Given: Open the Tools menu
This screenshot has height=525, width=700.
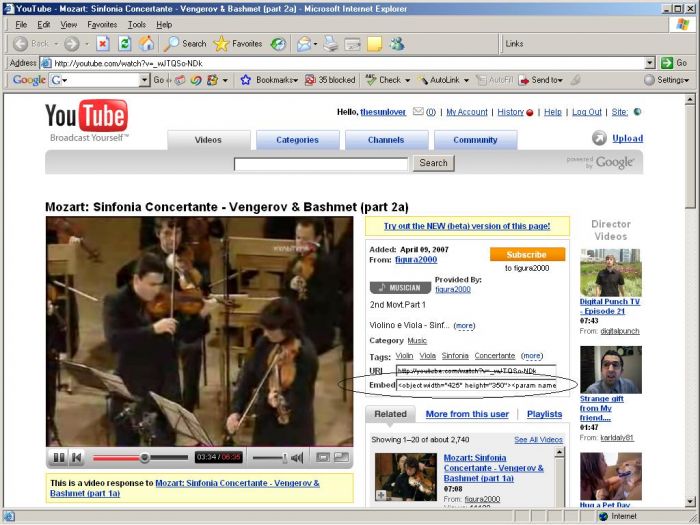Looking at the screenshot, I should (x=137, y=25).
